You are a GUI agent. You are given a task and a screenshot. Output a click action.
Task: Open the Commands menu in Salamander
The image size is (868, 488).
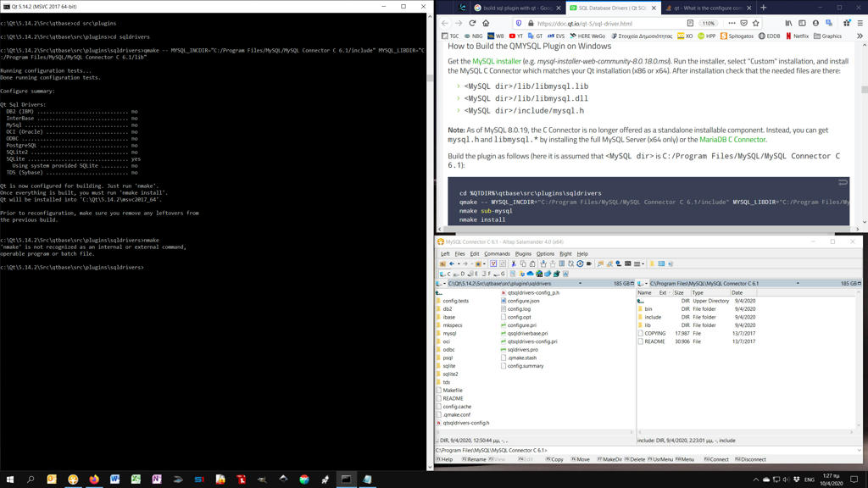[x=497, y=254]
